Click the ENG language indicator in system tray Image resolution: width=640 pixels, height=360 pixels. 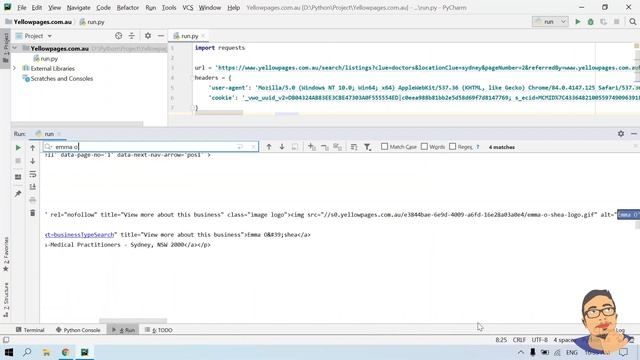(x=571, y=352)
